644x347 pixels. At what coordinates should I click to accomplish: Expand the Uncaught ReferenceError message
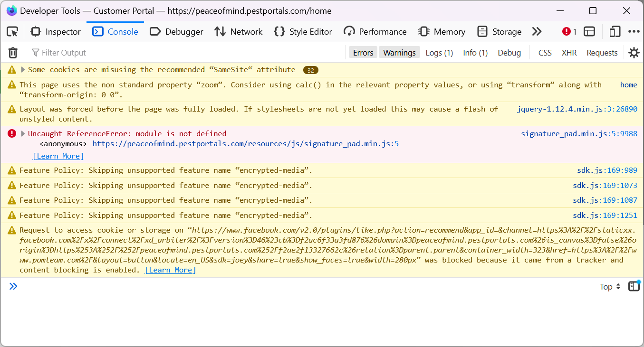[22, 133]
